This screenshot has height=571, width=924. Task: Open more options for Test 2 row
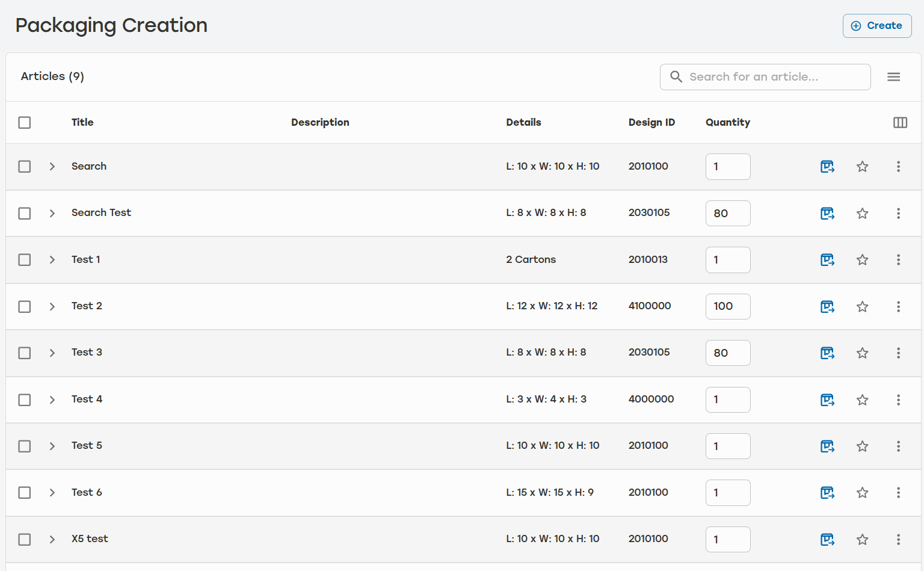[x=898, y=306]
